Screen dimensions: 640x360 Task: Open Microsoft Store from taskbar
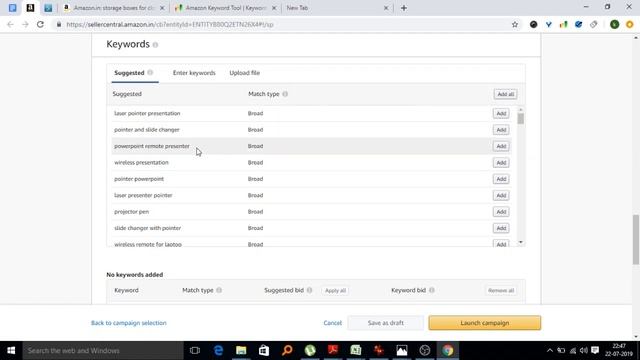pos(264,351)
